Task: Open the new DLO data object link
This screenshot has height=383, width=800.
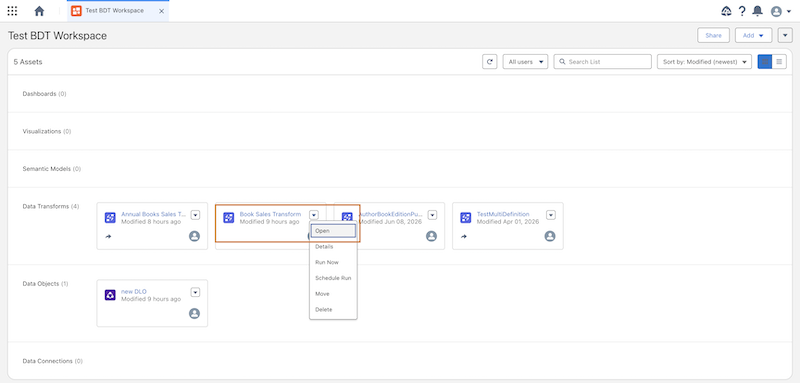Action: 134,291
